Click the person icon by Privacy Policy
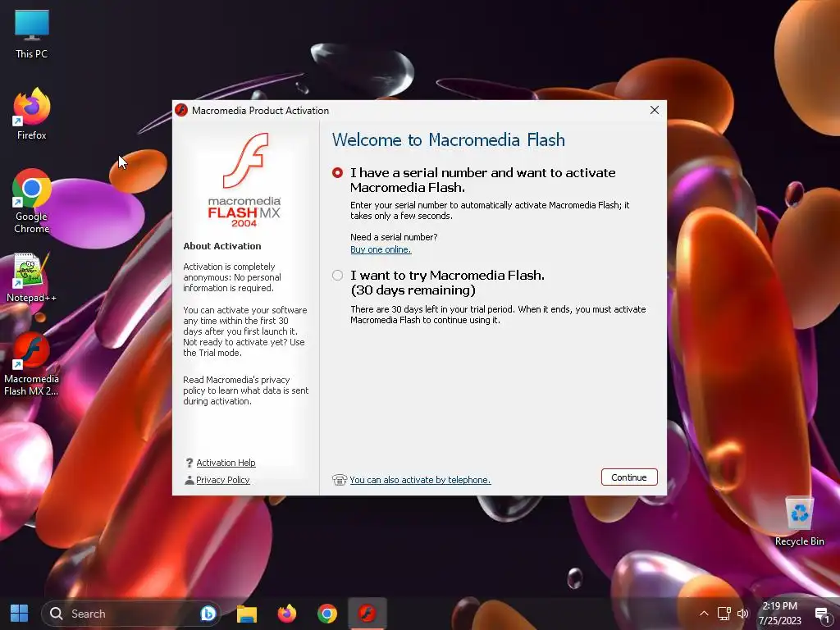 click(189, 480)
